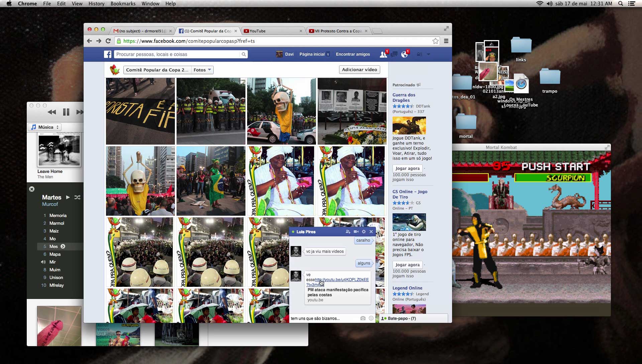Click the camera icon in chat input
The width and height of the screenshot is (642, 364).
pos(363,318)
